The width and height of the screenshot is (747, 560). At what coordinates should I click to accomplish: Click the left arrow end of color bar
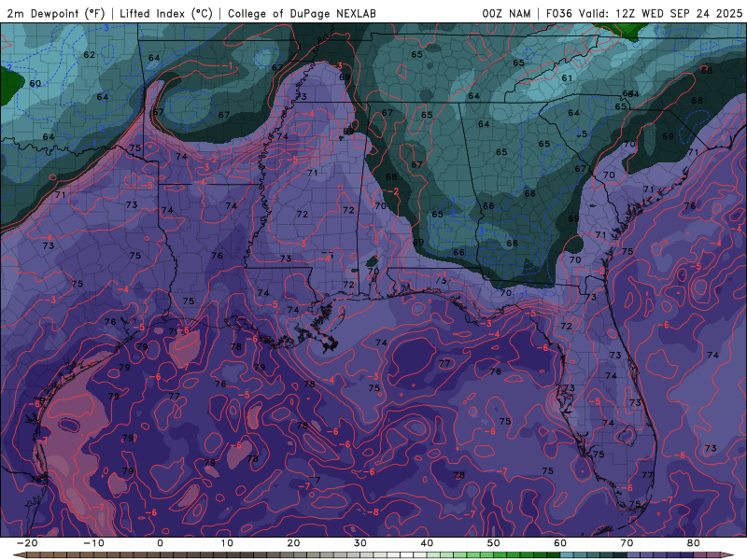(19, 555)
